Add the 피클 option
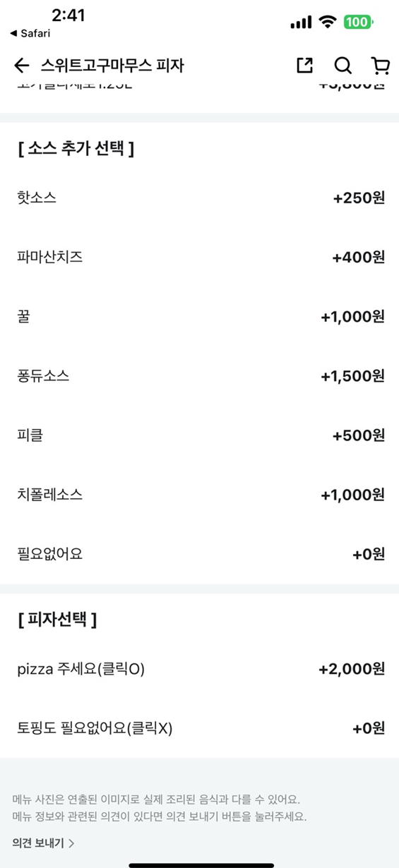 click(199, 435)
